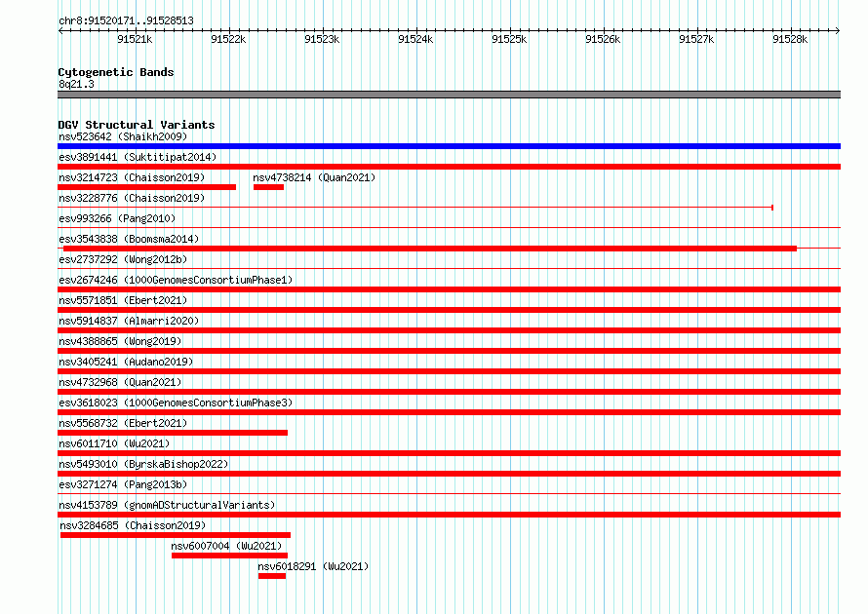Select the red bar under nsv3284685
Screen dimensions: 868x614
tap(176, 535)
